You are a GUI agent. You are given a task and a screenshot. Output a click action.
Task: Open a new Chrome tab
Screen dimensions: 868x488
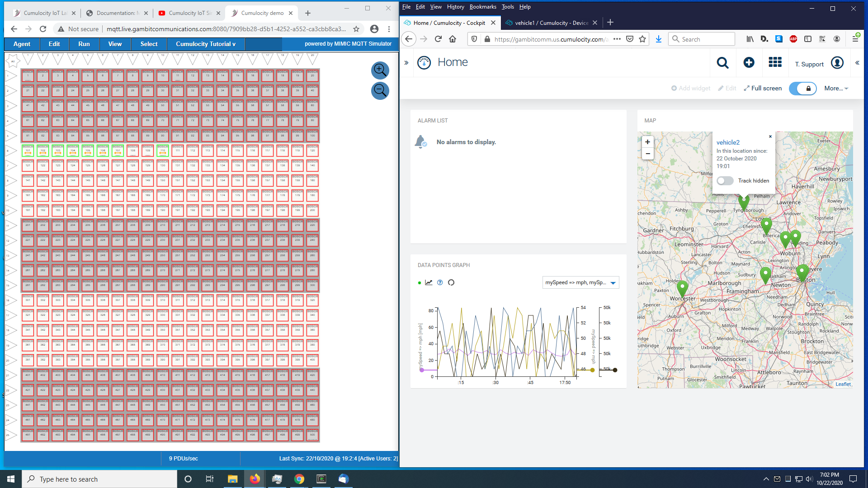[308, 13]
